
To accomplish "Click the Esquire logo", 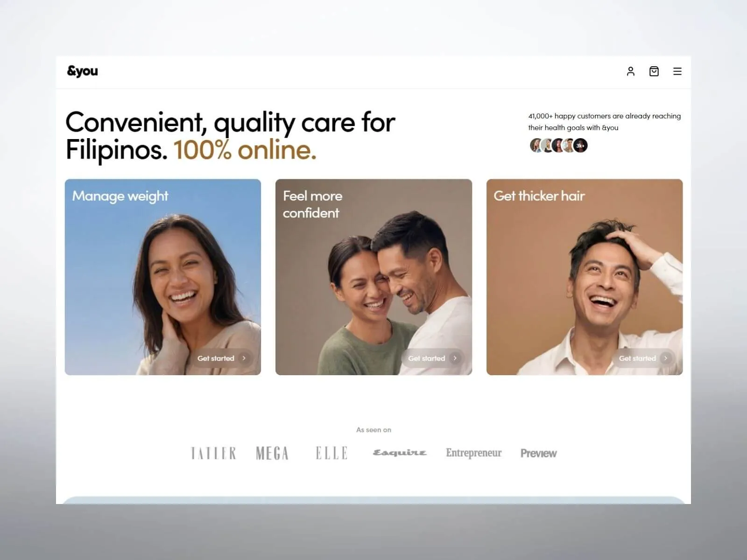I will coord(400,453).
